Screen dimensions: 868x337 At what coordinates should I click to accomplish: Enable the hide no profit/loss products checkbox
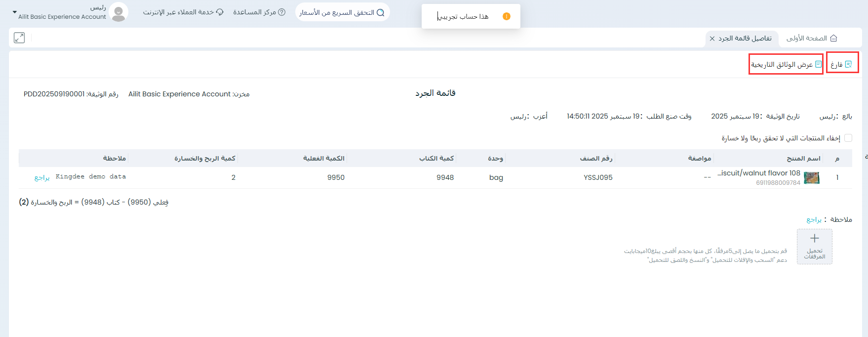click(x=848, y=138)
